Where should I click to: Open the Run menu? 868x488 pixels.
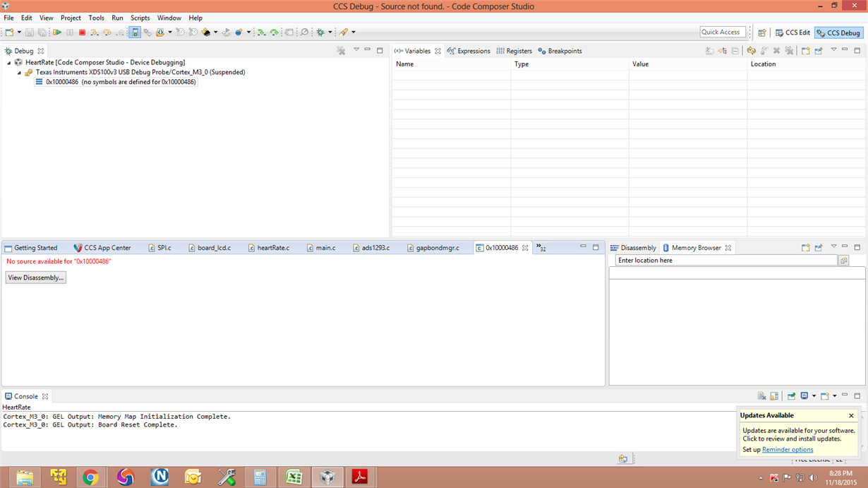[117, 18]
